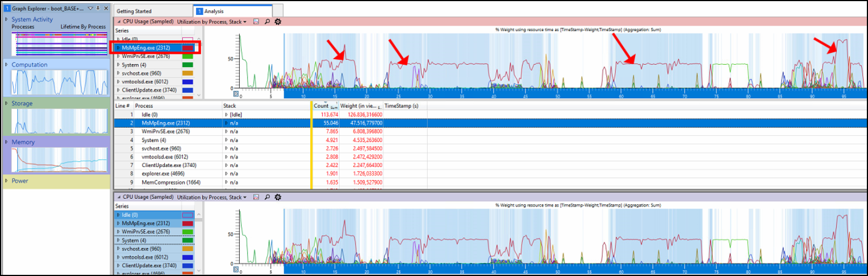Toggle graph/table display icon in bottom CPU Usage header
868x276 pixels.
[256, 197]
